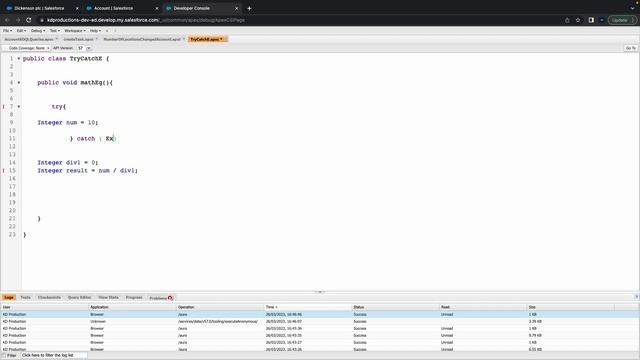
Task: Click on line 9 Integer num statement
Action: coord(68,122)
